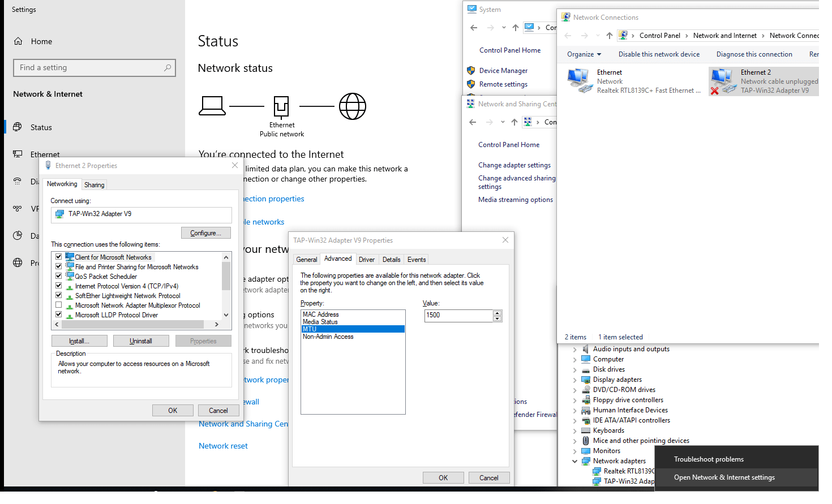Click the Install... button
This screenshot has width=832, height=504.
pos(79,341)
